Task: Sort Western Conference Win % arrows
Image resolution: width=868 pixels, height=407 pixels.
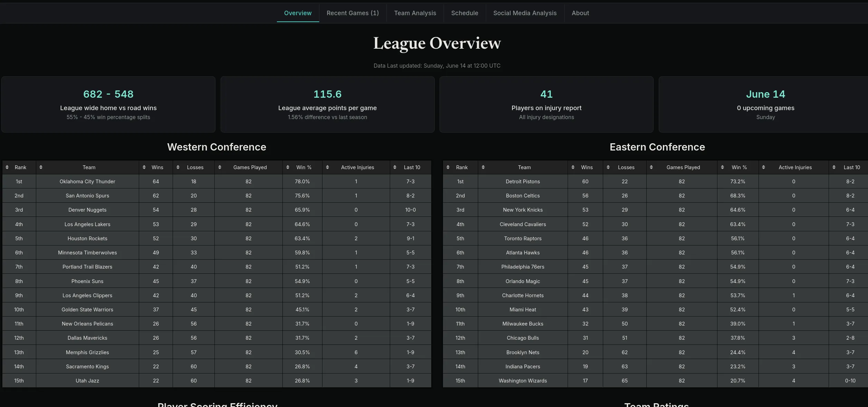Action: point(288,167)
